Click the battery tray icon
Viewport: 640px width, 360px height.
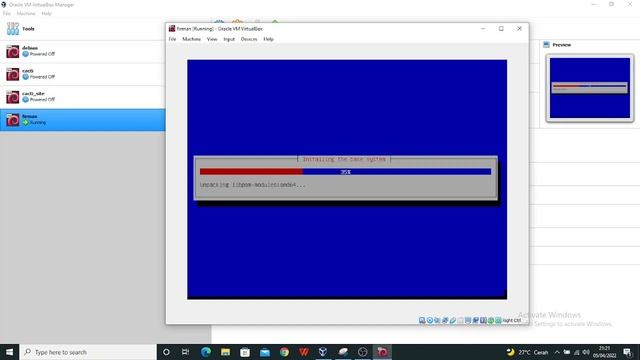pos(567,352)
